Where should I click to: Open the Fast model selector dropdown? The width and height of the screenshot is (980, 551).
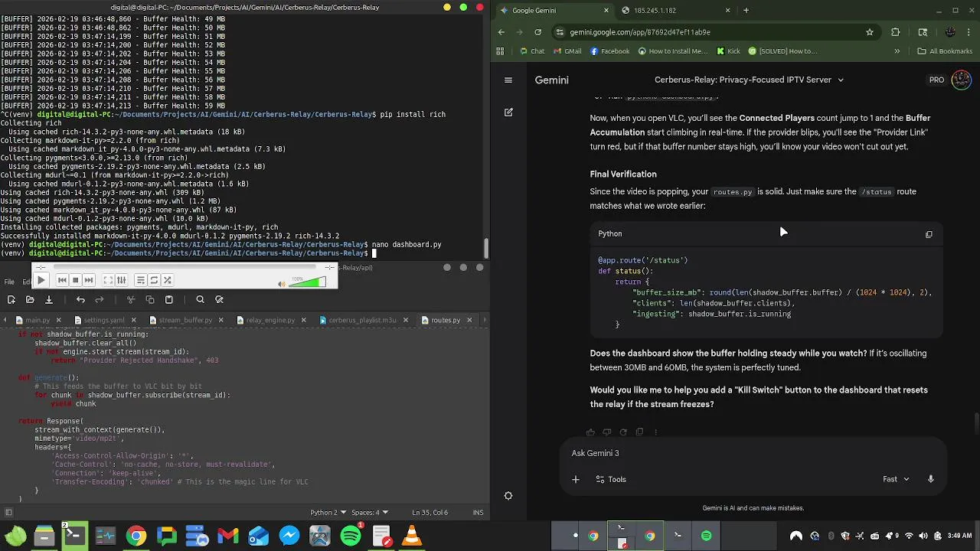896,479
